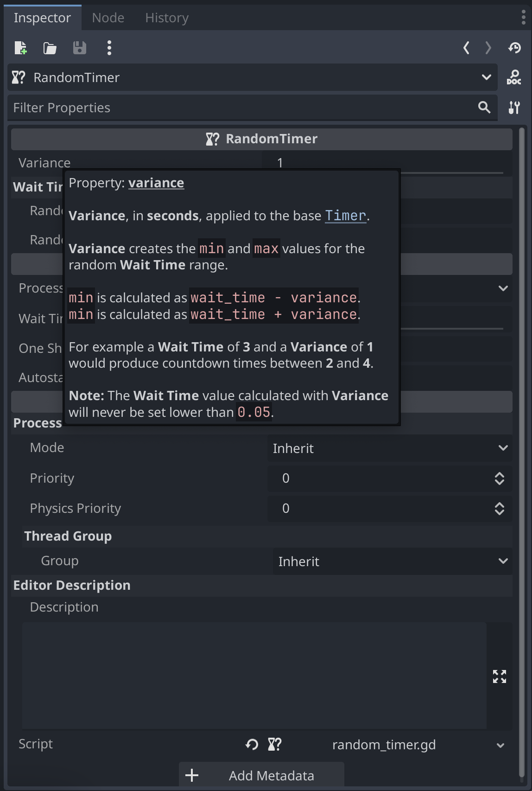Open Thread Group Inherit dropdown
This screenshot has height=791, width=532.
(393, 561)
